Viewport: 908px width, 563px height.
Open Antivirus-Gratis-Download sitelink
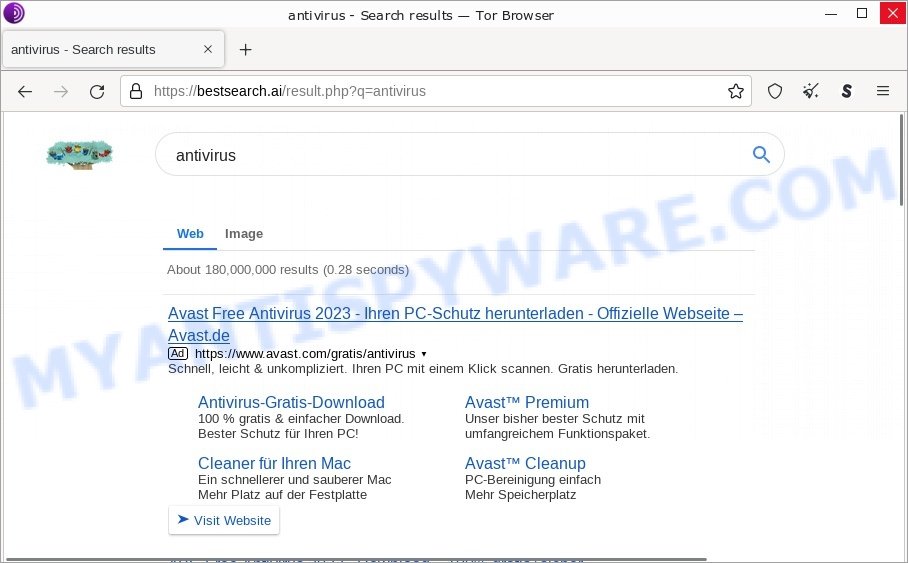coord(291,402)
